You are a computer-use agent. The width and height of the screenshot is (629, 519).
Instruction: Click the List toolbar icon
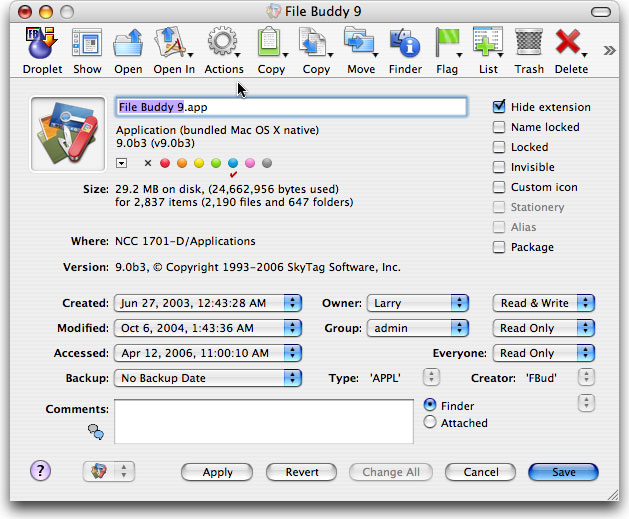[488, 42]
